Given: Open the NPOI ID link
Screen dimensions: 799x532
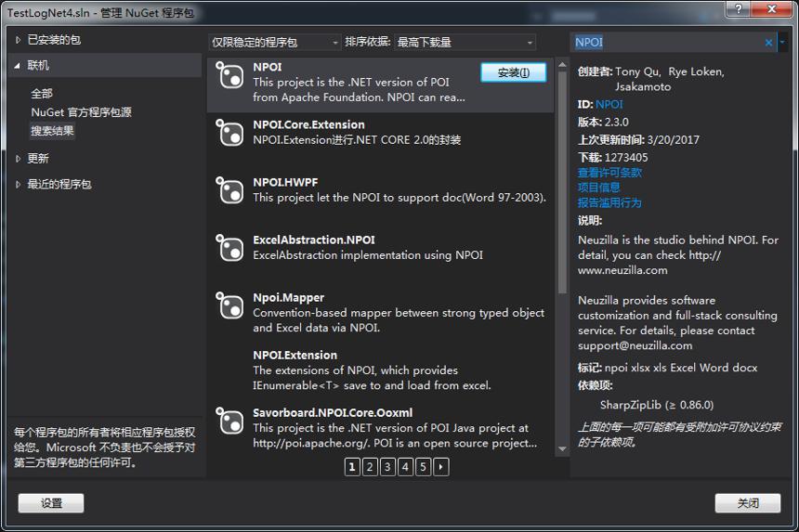Looking at the screenshot, I should click(x=609, y=104).
